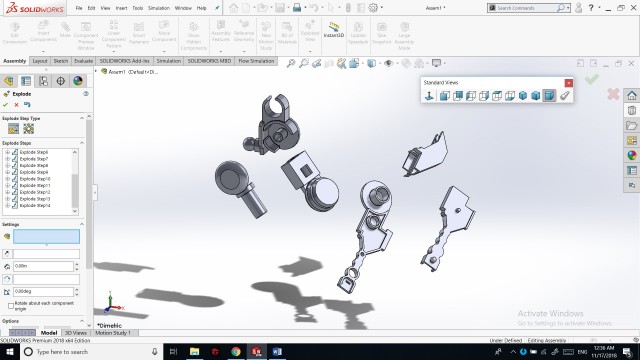Click the explode distance value field

click(x=43, y=266)
